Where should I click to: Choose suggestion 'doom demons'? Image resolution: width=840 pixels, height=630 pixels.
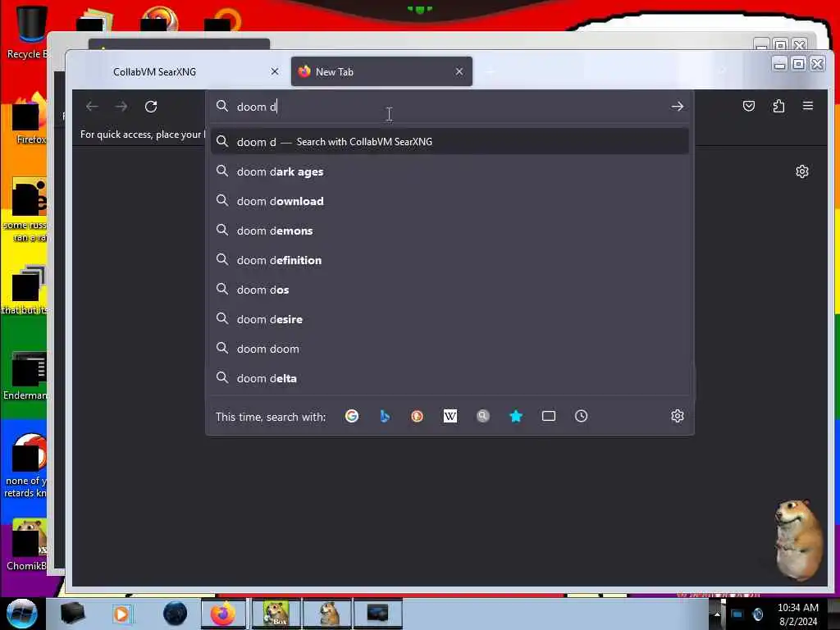tap(450, 231)
